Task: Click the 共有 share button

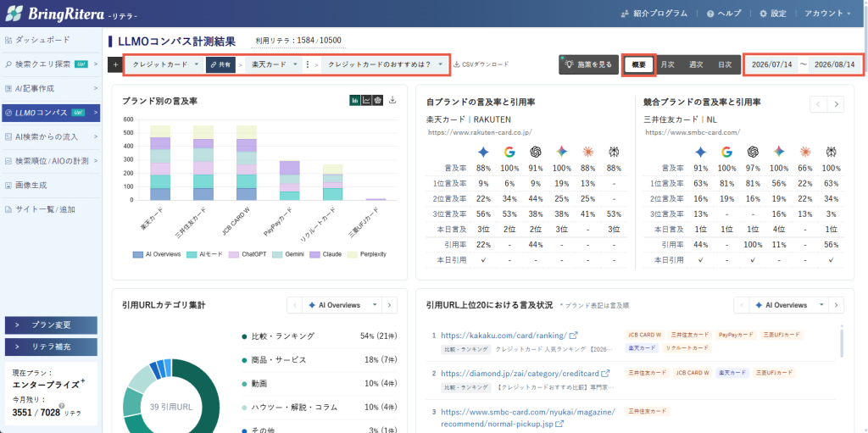Action: pos(221,64)
